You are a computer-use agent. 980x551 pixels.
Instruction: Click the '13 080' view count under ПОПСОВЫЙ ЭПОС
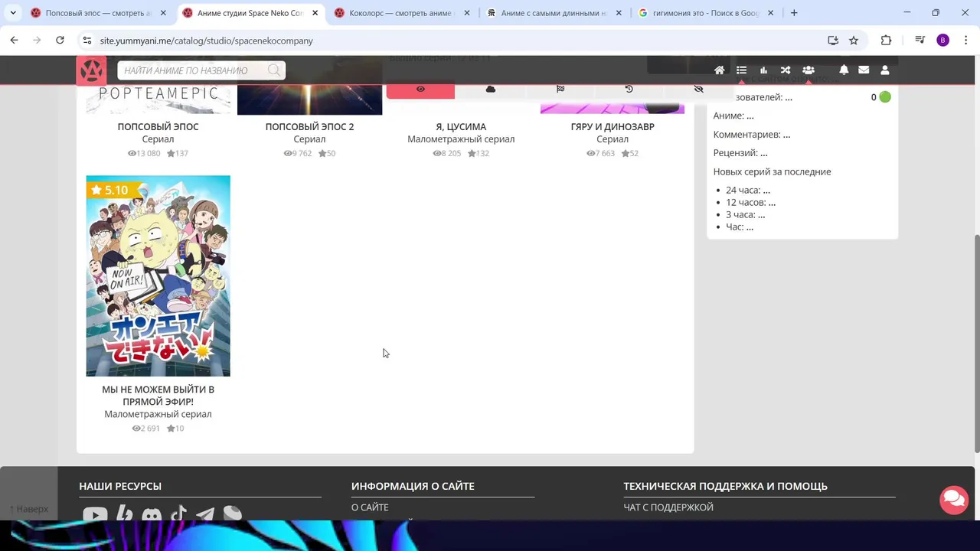coord(143,153)
